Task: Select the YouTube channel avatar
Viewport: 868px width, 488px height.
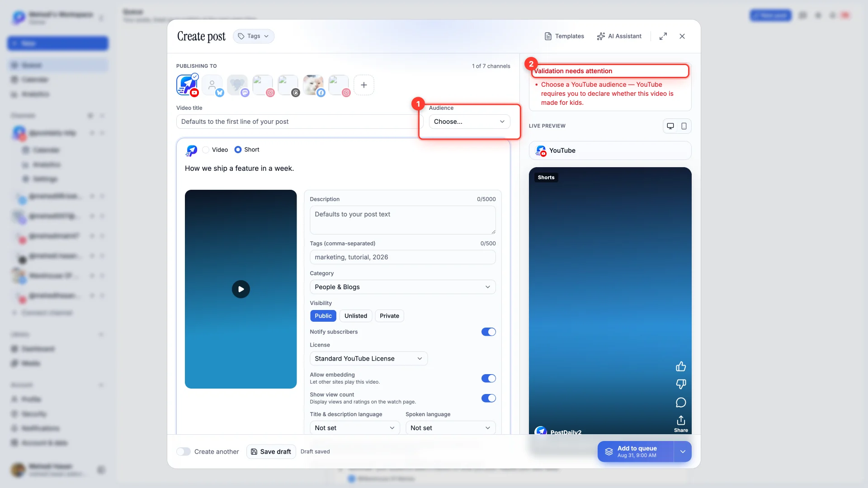Action: point(187,85)
